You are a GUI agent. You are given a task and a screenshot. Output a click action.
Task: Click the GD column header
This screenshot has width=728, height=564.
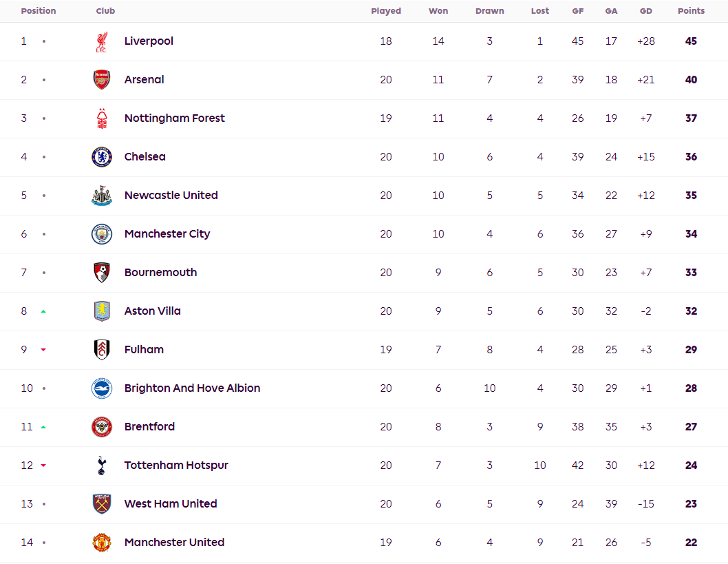[x=646, y=11]
